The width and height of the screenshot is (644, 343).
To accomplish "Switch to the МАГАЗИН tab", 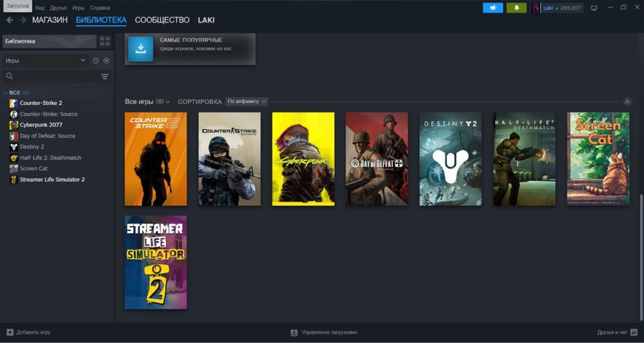I will coord(50,20).
